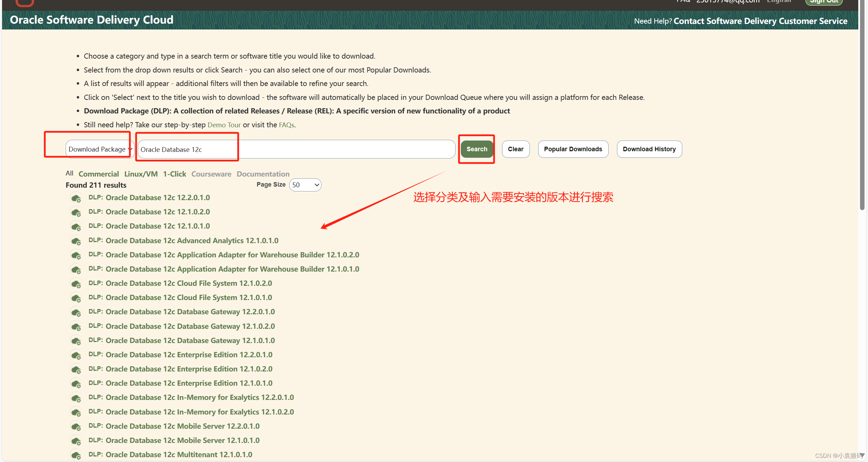Click cloud icon for Cloud File System 12.1.0.2.0
This screenshot has width=868, height=462.
tap(76, 284)
